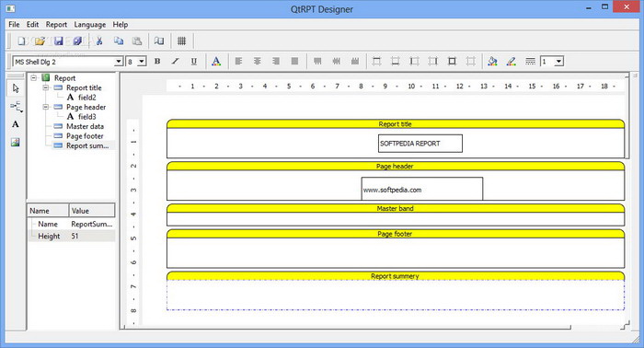Collapse the Page header tree node
The image size is (644, 348).
click(46, 107)
